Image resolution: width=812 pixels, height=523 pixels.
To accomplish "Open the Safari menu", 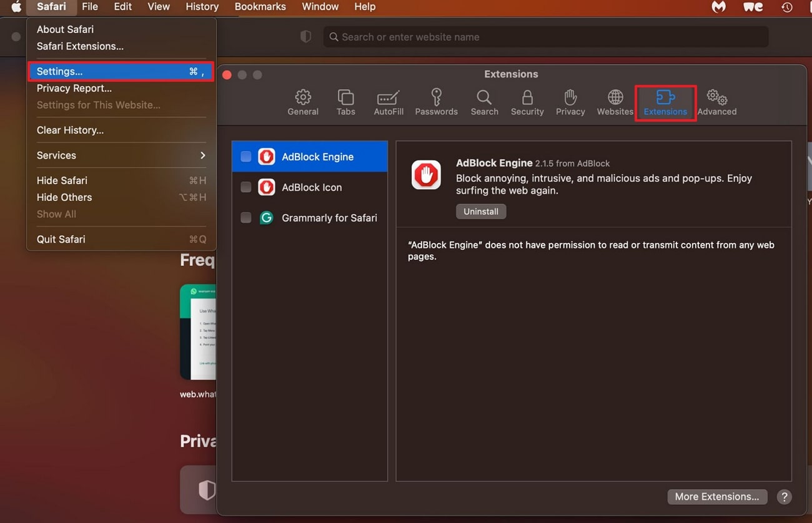I will 51,7.
